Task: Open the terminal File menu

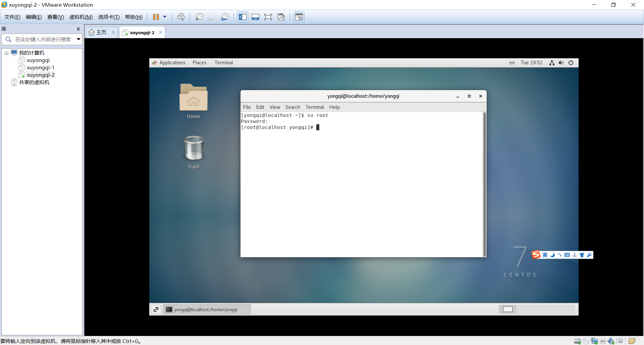Action: [x=247, y=107]
